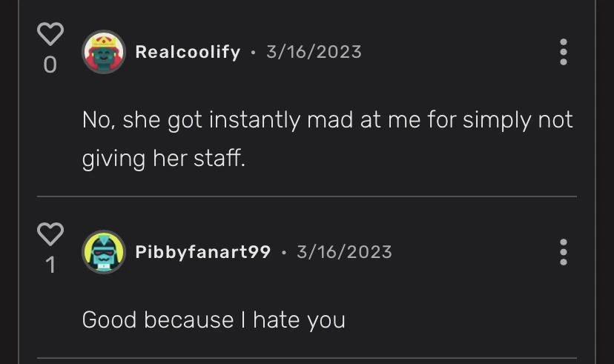Viewport: 614px width, 364px height.
Task: Open Realcoolify's profile via username
Action: point(188,52)
